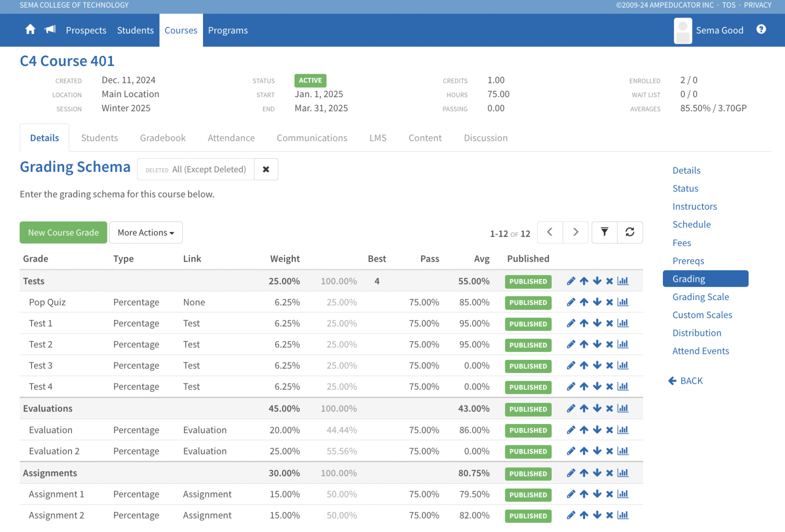
Task: Toggle the Published badge for Tests category
Action: (x=528, y=282)
